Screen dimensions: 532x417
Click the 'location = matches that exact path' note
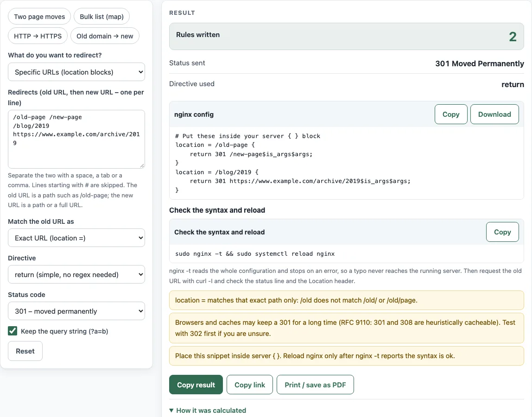pos(347,300)
